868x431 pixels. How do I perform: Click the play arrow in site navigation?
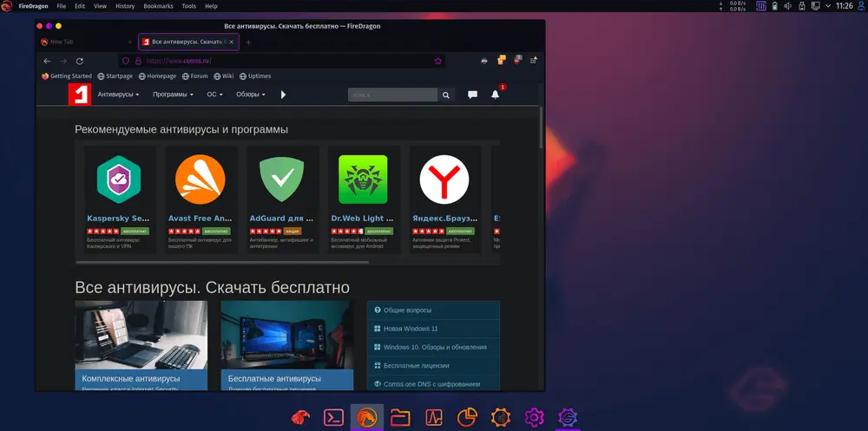click(283, 95)
